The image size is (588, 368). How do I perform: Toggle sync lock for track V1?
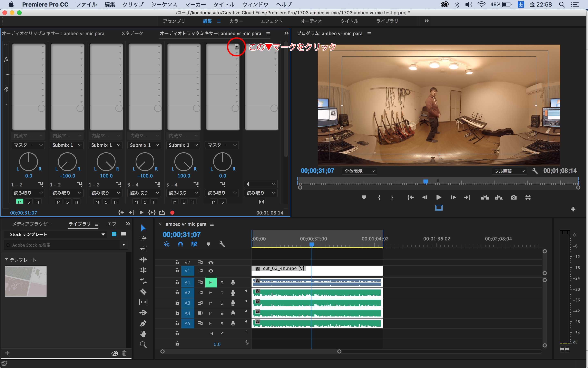pos(200,271)
